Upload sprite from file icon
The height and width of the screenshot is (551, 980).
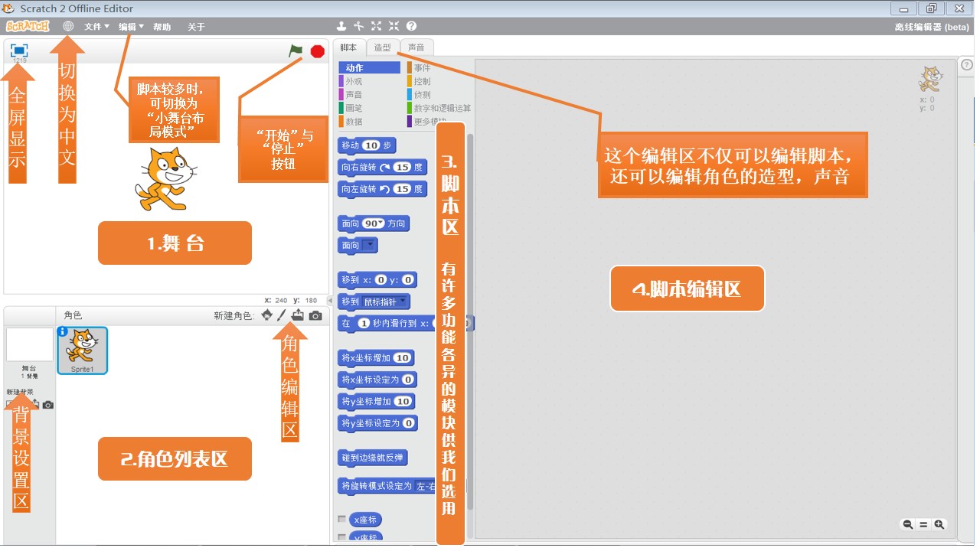tap(297, 315)
